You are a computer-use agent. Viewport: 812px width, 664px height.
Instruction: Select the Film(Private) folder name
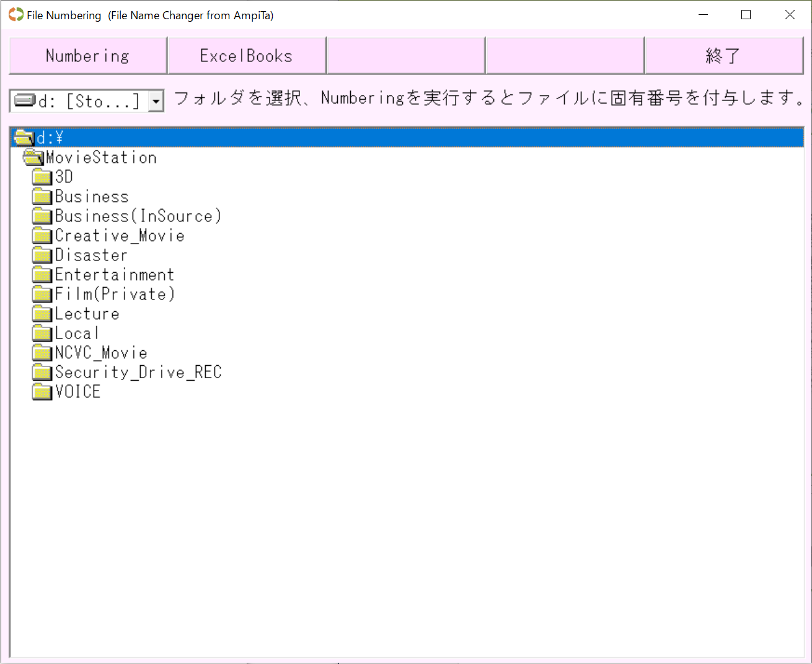115,294
